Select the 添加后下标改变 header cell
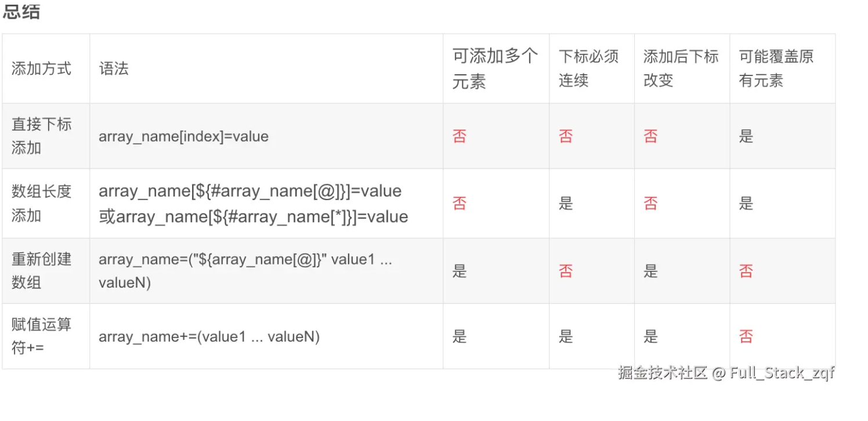 point(681,68)
